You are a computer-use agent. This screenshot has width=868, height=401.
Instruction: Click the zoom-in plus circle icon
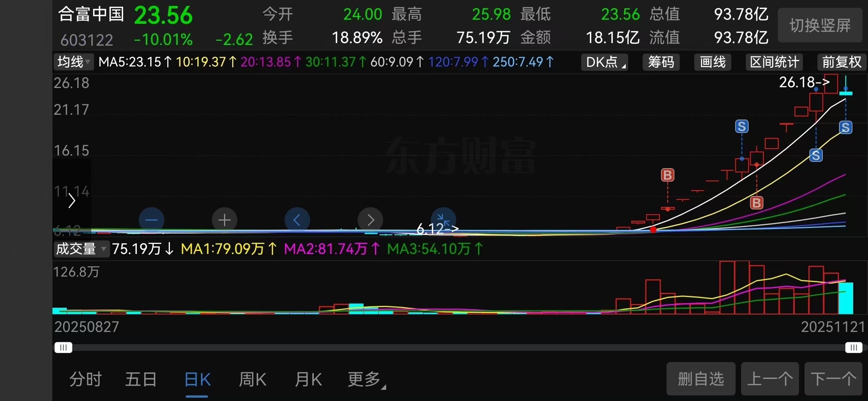click(224, 220)
